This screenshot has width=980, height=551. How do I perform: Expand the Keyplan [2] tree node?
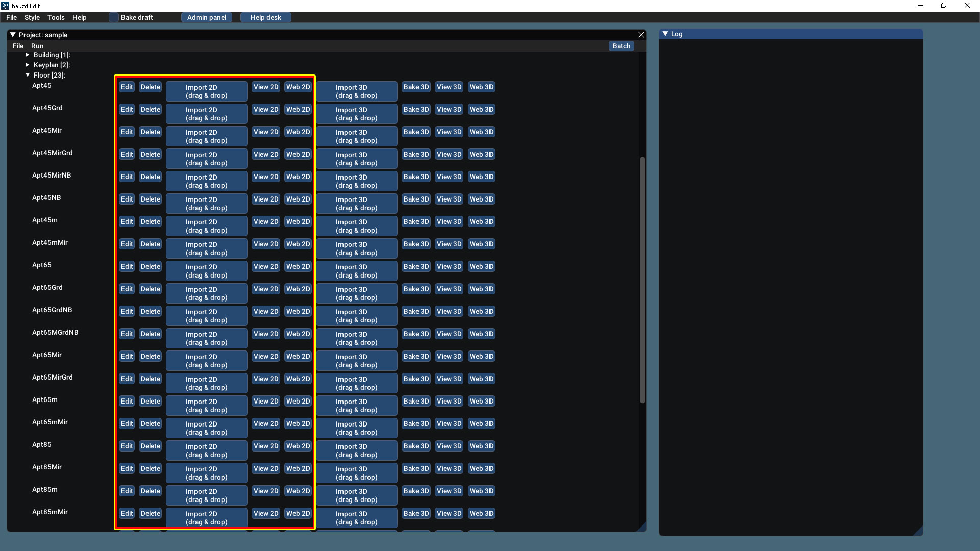click(28, 65)
